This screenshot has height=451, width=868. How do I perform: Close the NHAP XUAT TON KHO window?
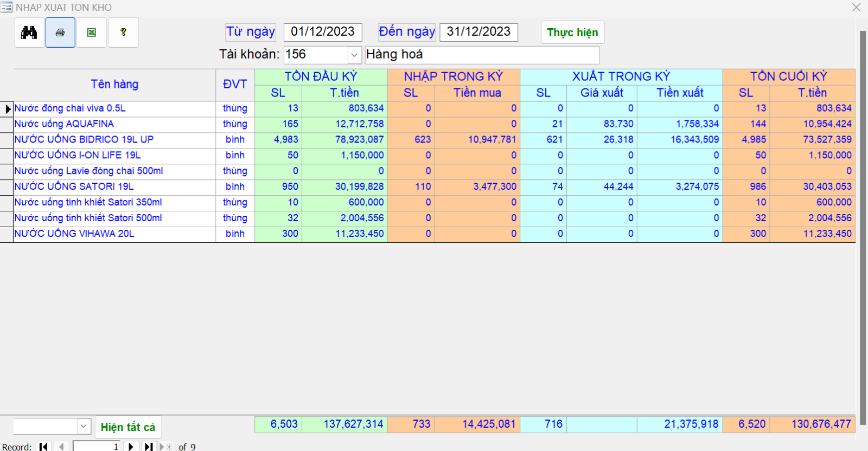856,7
